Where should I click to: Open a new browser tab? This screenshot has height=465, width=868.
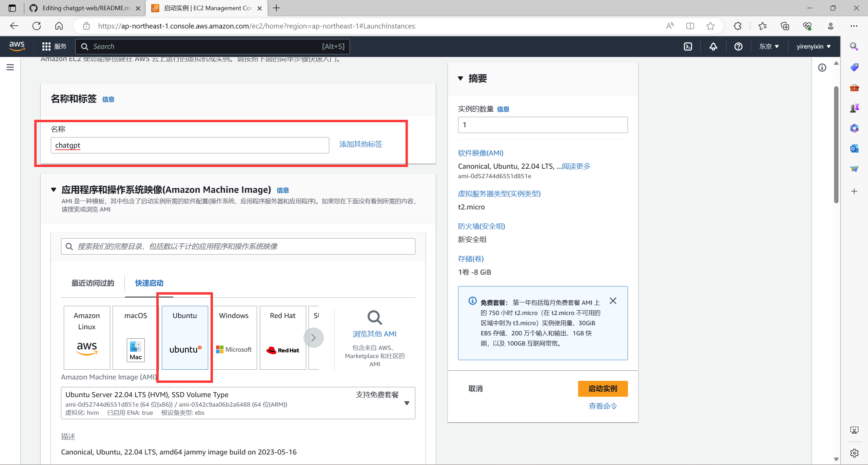[276, 8]
